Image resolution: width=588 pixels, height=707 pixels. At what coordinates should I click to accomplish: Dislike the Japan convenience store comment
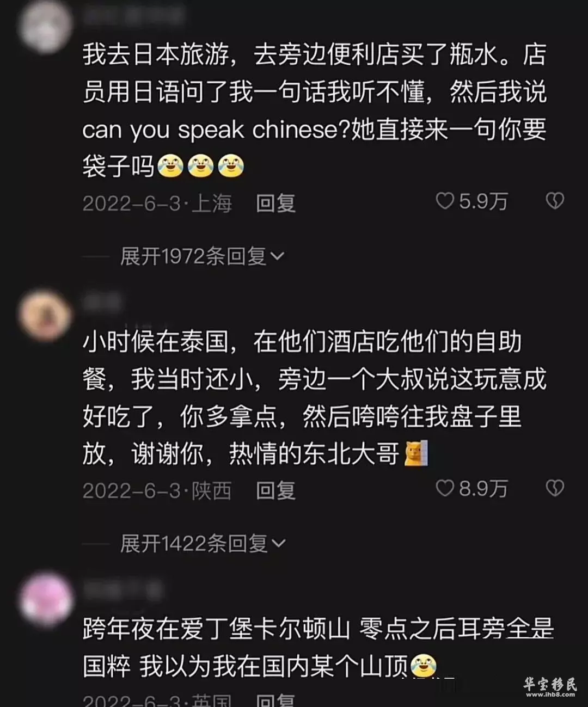tap(555, 201)
